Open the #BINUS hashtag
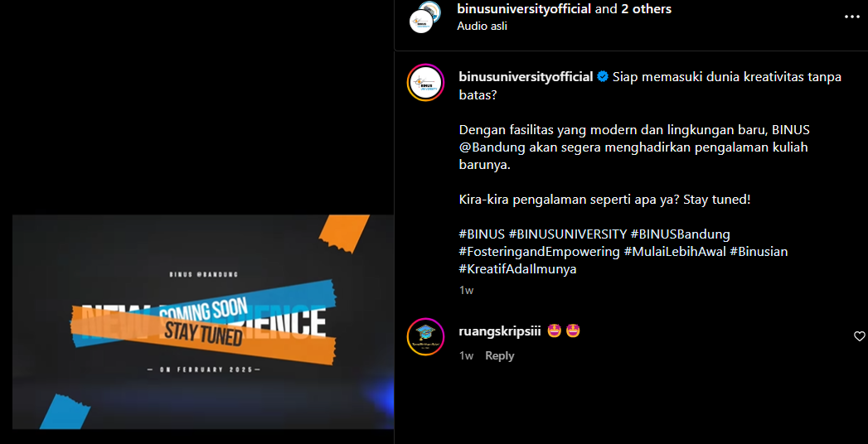The width and height of the screenshot is (868, 444). pyautogui.click(x=482, y=234)
